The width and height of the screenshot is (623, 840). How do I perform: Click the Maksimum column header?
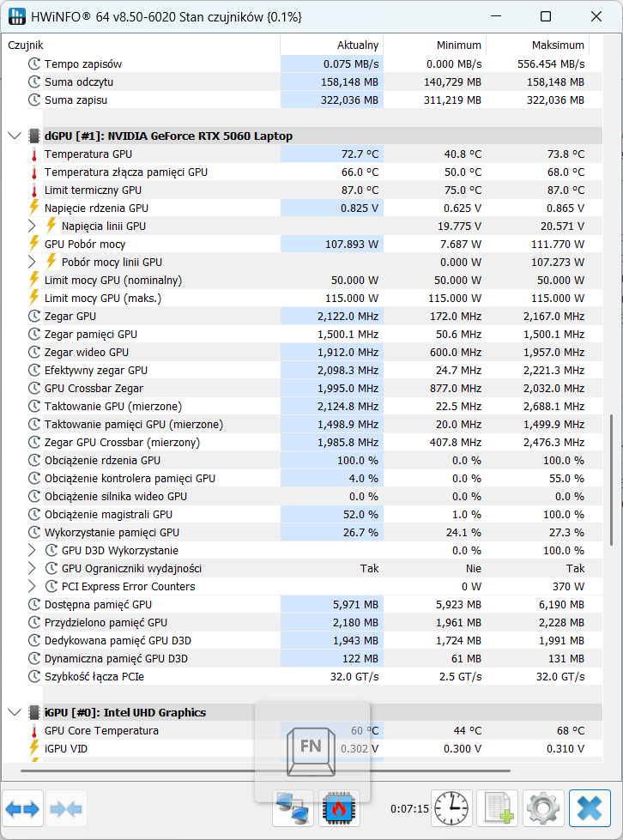pos(537,45)
